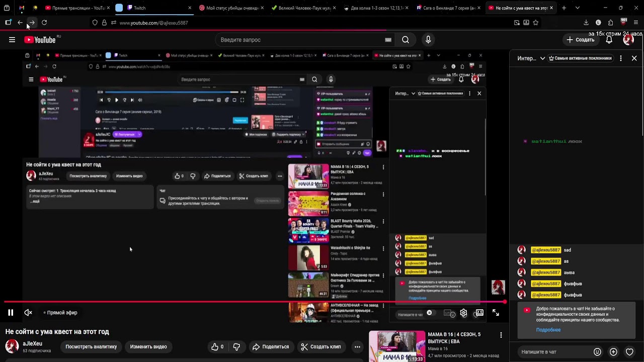
Task: Expand the list all tabs chevron
Action: pos(577,8)
